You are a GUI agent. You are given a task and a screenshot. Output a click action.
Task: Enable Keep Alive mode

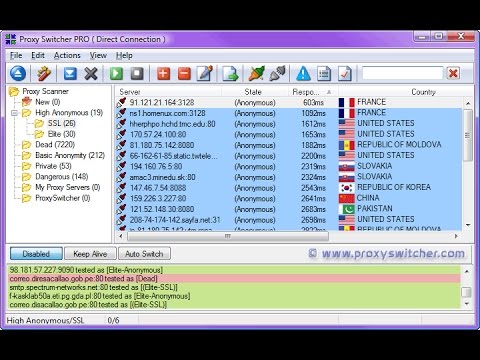coord(90,254)
